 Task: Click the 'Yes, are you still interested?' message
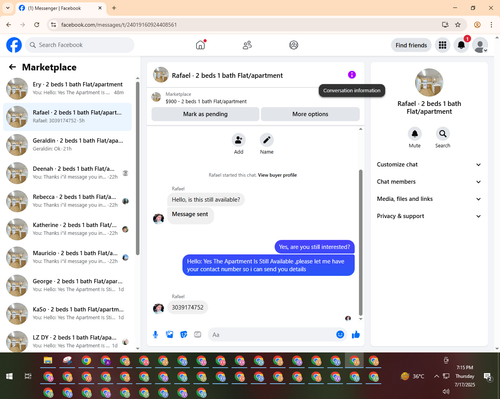click(314, 247)
